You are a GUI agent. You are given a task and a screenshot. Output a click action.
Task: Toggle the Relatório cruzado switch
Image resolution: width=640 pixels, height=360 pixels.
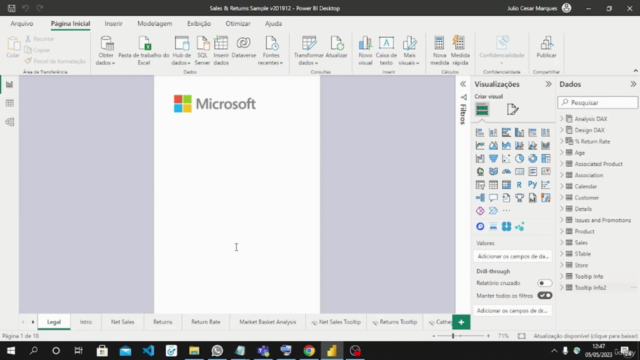point(544,283)
